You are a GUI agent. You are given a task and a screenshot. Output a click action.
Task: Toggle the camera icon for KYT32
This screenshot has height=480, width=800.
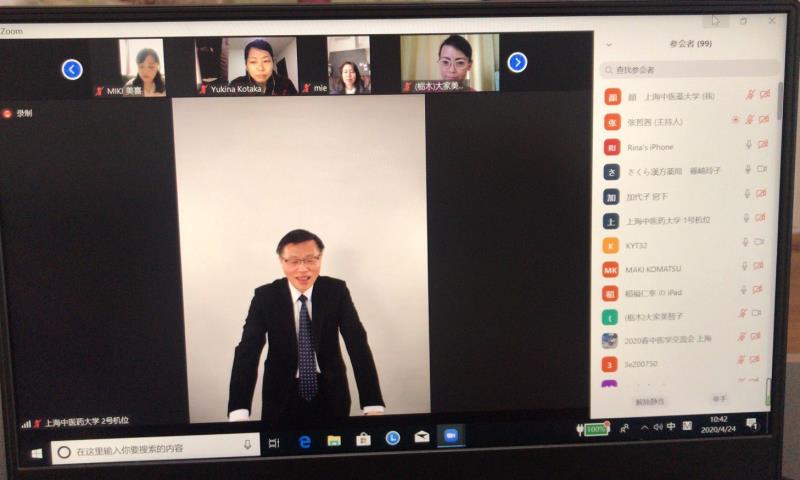pos(761,242)
